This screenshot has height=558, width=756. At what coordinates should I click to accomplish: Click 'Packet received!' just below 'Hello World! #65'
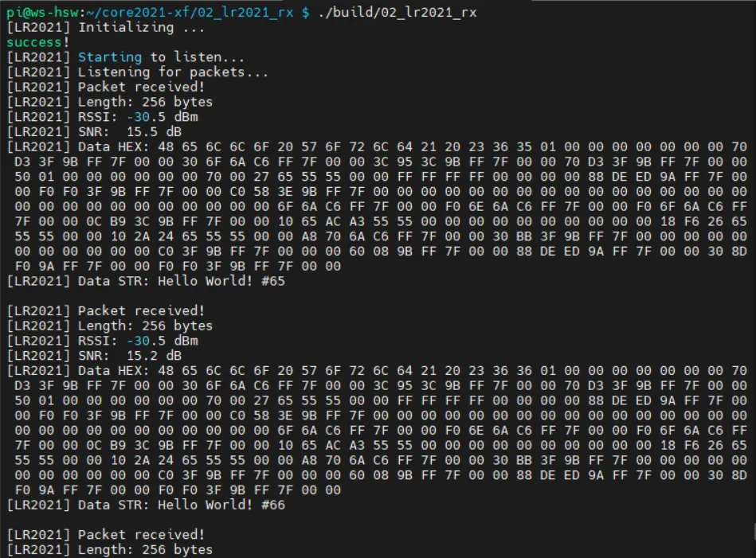tap(141, 310)
